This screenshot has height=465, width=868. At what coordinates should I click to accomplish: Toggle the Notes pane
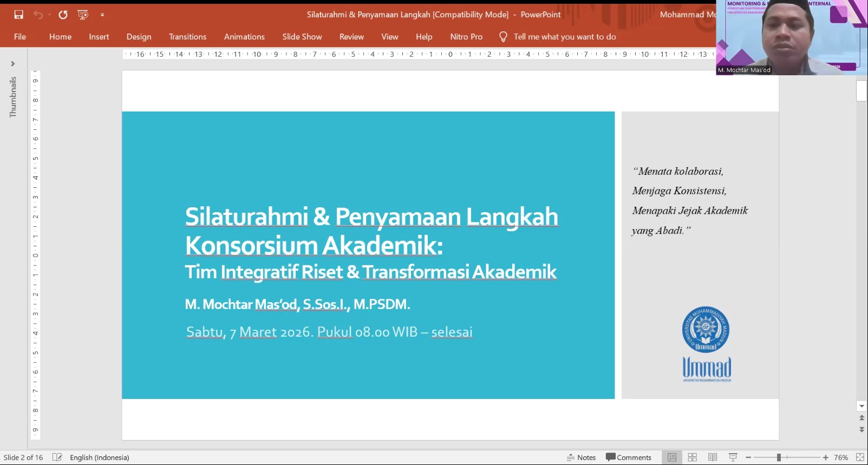(x=581, y=457)
